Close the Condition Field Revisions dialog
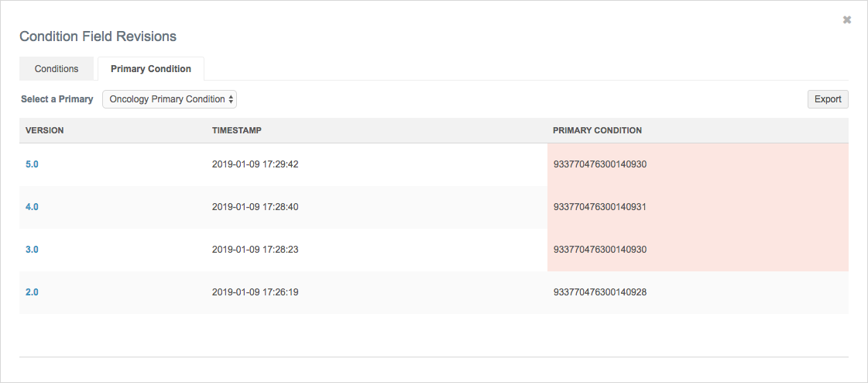This screenshot has width=868, height=383. point(847,19)
